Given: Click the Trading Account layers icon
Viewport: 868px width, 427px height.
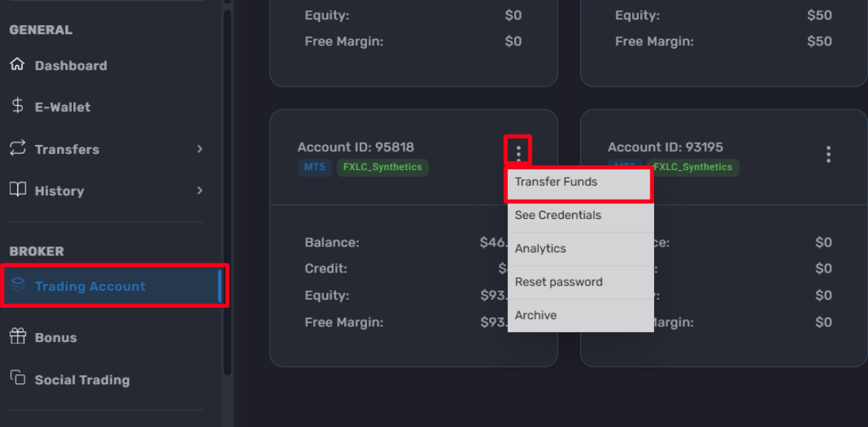Looking at the screenshot, I should [18, 285].
